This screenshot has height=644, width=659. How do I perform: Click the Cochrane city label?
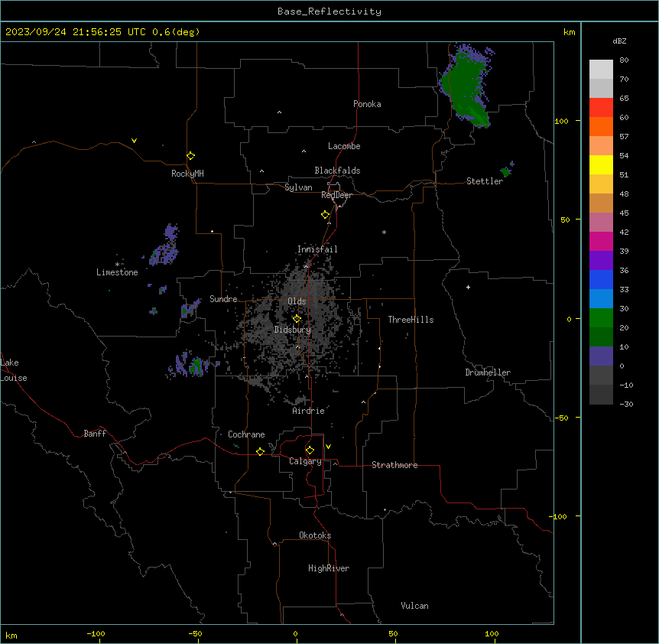tap(246, 434)
